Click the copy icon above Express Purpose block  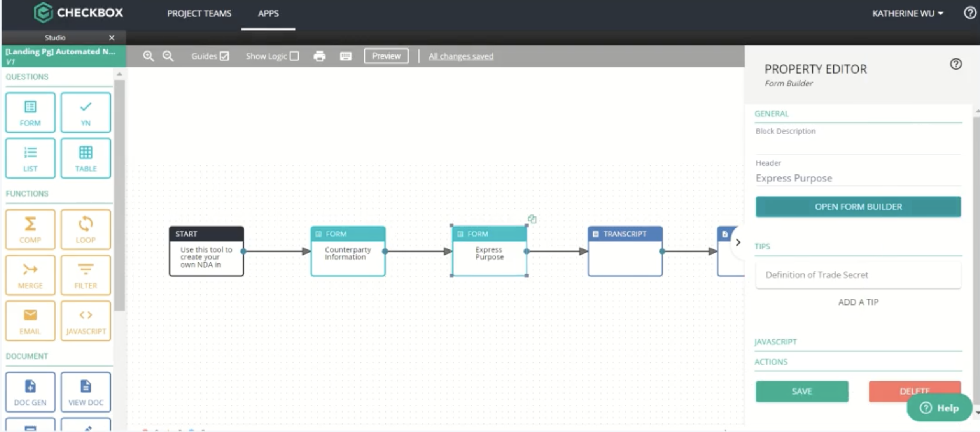click(x=532, y=219)
